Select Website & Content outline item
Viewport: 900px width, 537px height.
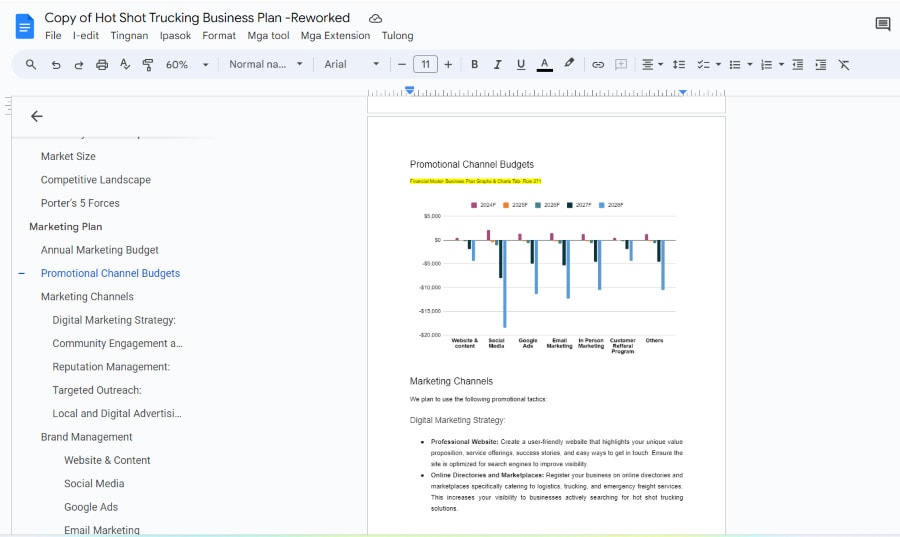107,461
